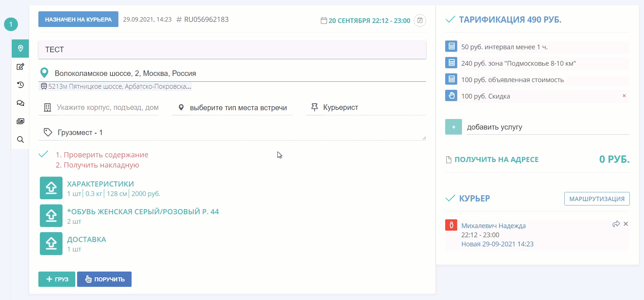Click the hand icon for Скидка
Viewport: 644px width, 300px height.
coord(451,96)
